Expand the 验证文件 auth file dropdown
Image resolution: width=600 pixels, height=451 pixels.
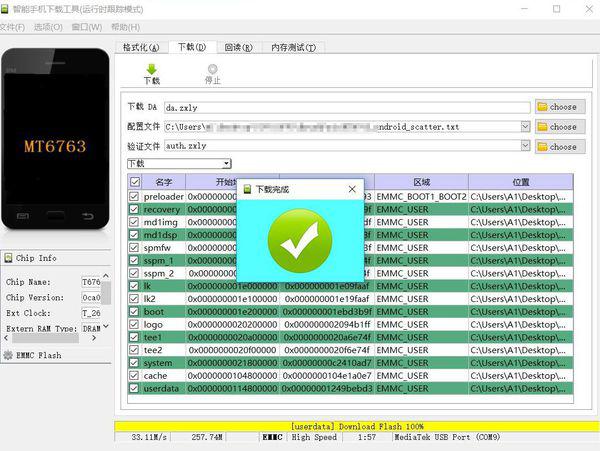(x=525, y=146)
